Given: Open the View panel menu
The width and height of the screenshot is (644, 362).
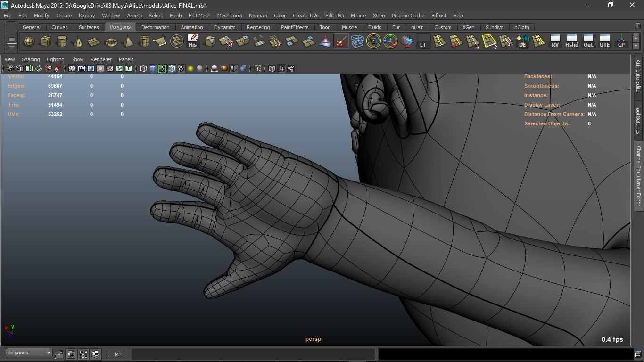Looking at the screenshot, I should point(9,59).
